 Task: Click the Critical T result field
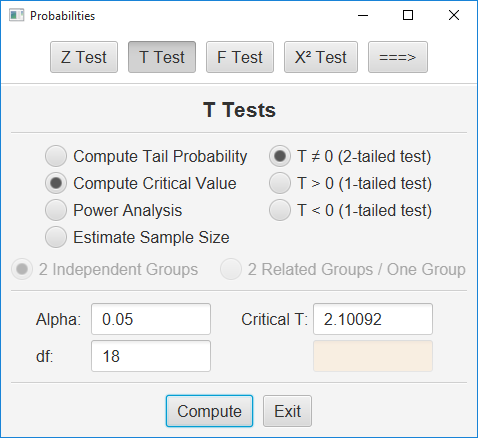pyautogui.click(x=373, y=319)
